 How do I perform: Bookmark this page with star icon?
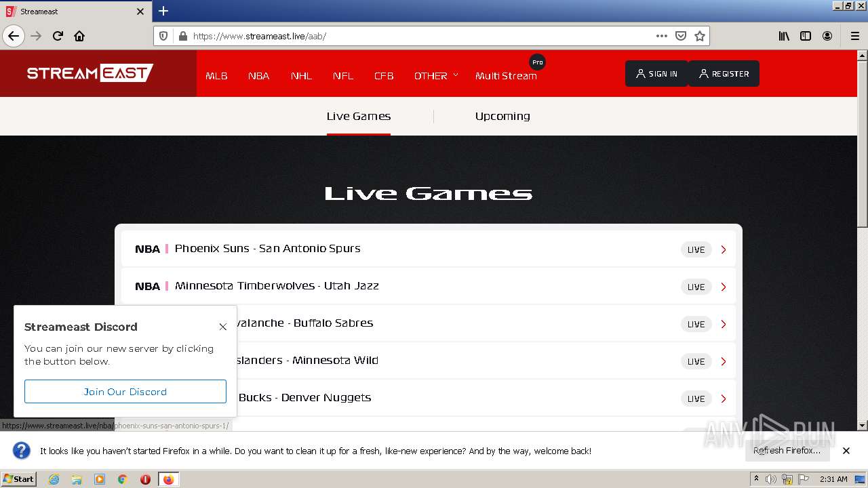pyautogui.click(x=700, y=36)
